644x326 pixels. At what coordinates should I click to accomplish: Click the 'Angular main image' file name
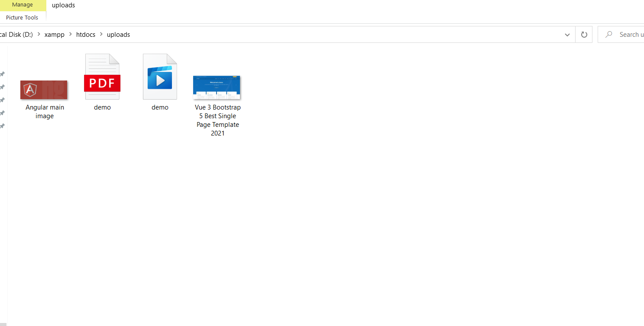point(45,112)
